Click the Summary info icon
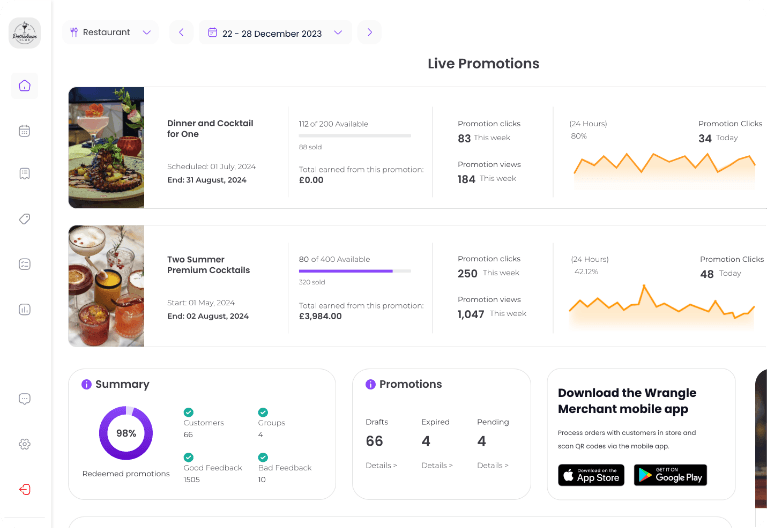767x528 pixels. pos(87,384)
